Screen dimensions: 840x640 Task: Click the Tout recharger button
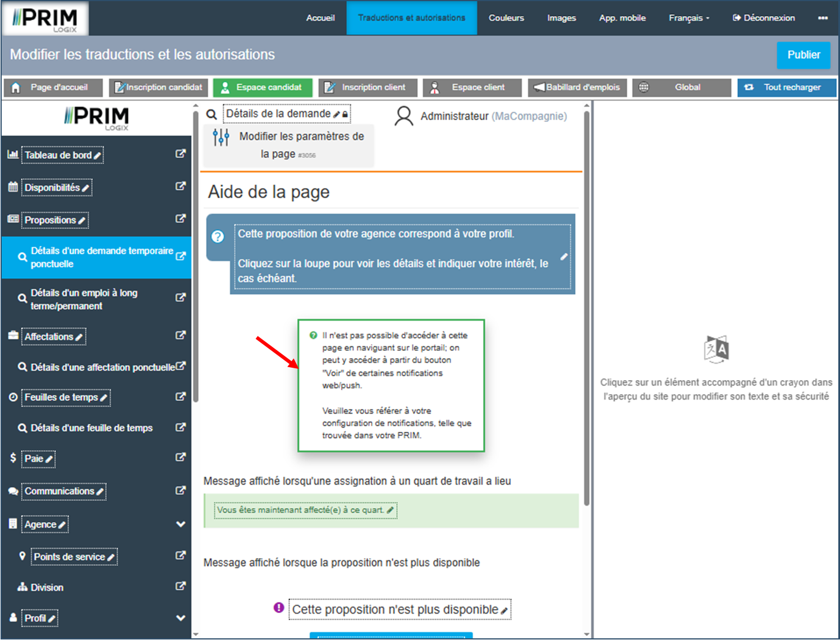[787, 88]
